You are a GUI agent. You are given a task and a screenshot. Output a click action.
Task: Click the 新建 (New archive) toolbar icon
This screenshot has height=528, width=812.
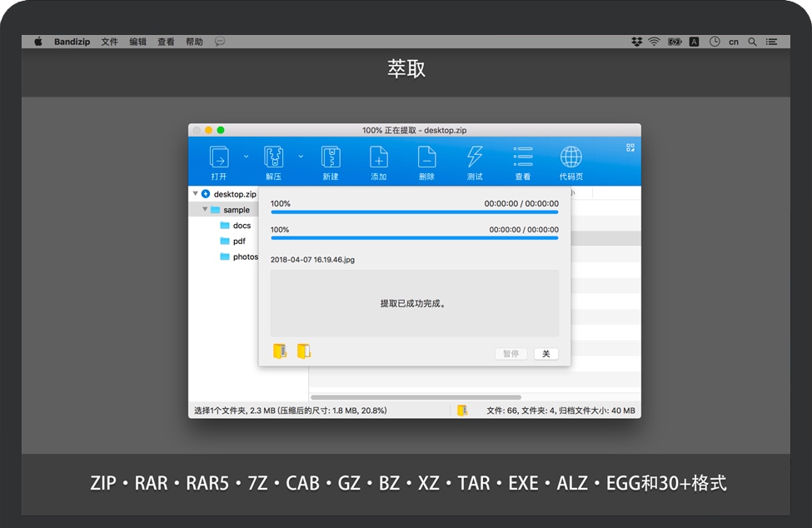click(x=331, y=157)
